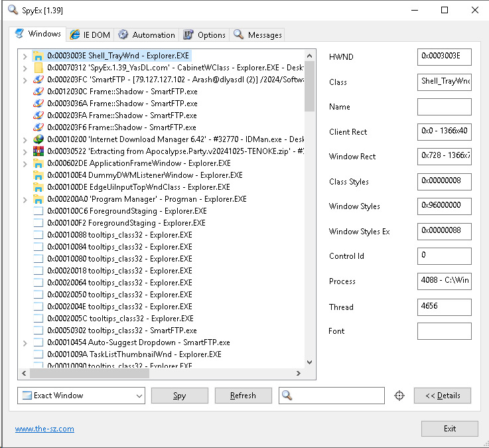Switch to the IE DOM tab

click(x=90, y=35)
